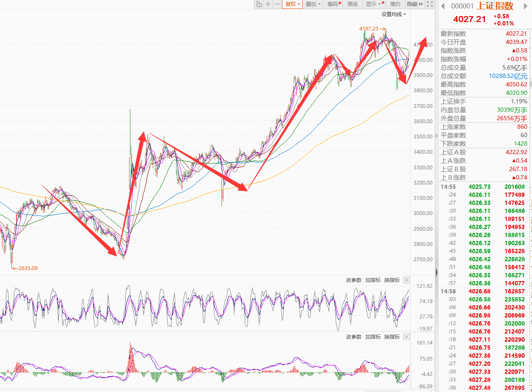Click the current price 4027.21 header
The width and height of the screenshot is (532, 392).
pos(469,19)
